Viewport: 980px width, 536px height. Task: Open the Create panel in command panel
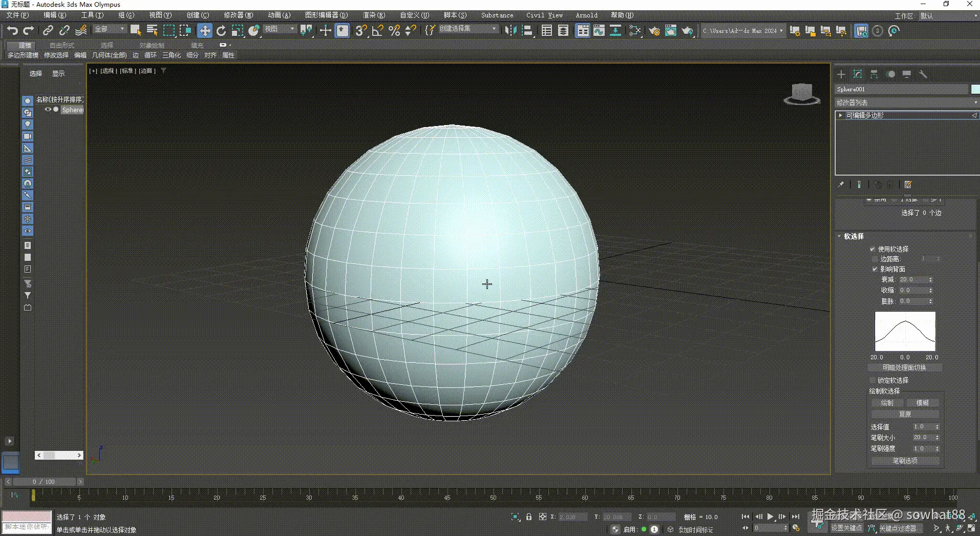(841, 74)
